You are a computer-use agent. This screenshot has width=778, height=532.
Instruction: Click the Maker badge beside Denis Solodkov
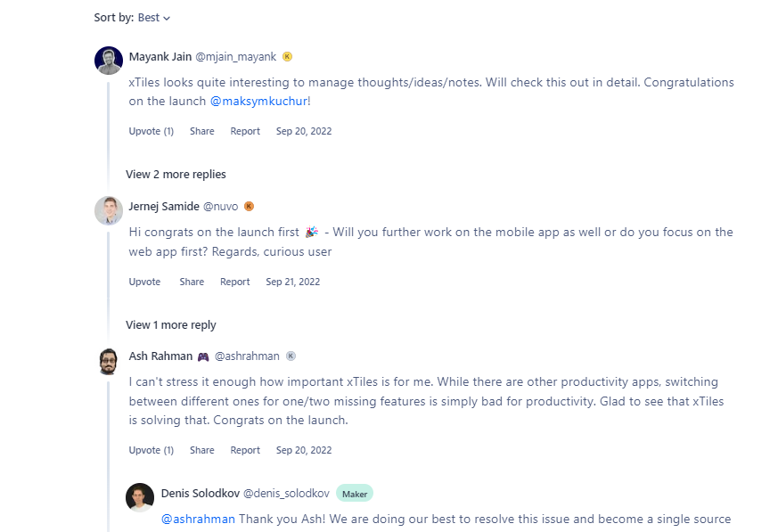355,493
